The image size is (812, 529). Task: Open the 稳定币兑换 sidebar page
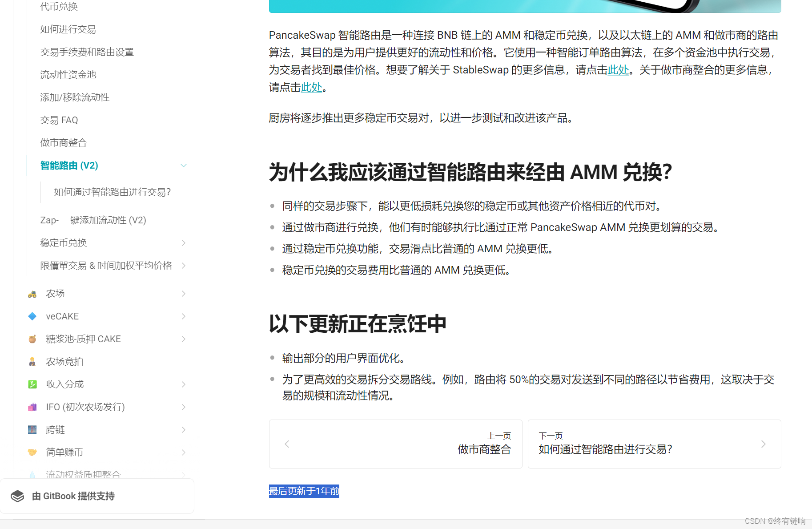click(x=64, y=243)
